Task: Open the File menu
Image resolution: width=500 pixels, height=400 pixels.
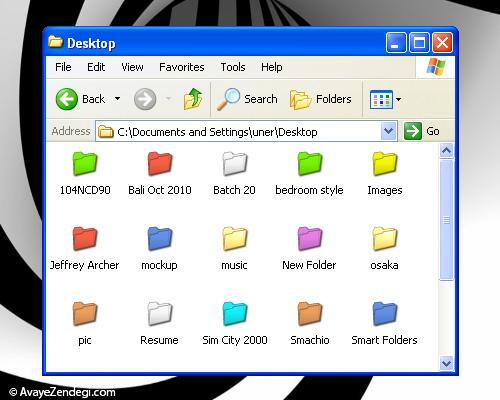Action: (x=63, y=67)
